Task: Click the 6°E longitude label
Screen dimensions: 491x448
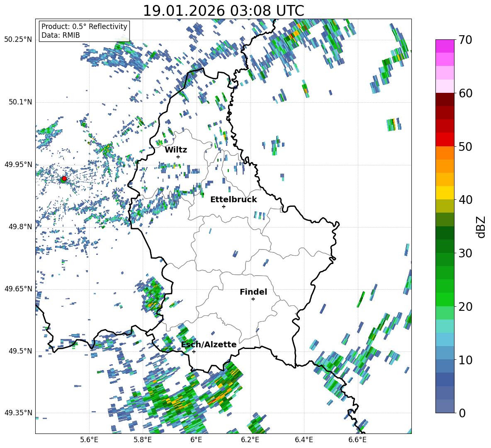Action: (x=196, y=440)
